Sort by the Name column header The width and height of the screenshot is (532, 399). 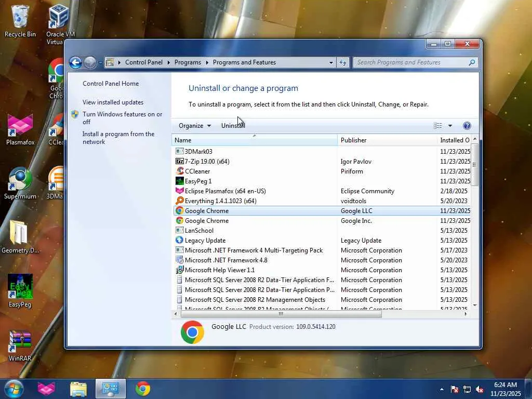pos(255,140)
